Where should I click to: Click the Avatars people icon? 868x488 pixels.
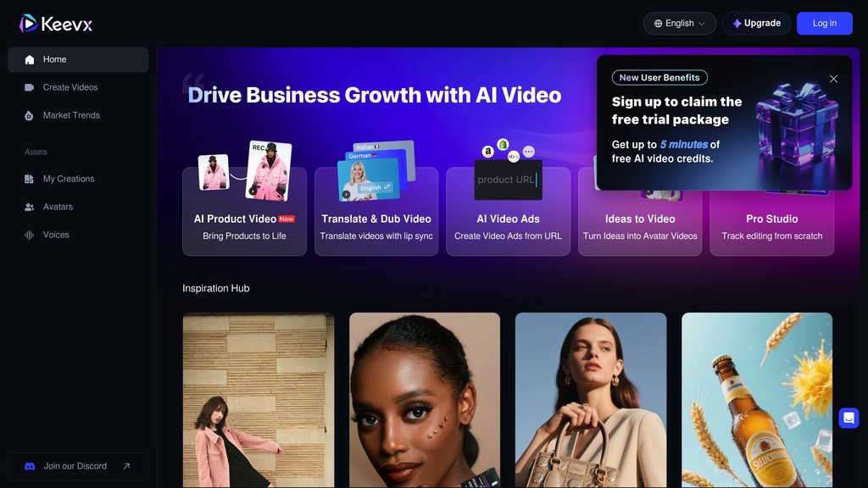[x=30, y=208]
